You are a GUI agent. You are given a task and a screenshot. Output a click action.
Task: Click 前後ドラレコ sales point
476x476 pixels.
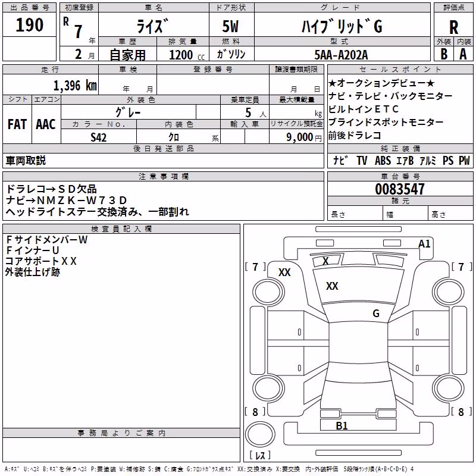(355, 135)
